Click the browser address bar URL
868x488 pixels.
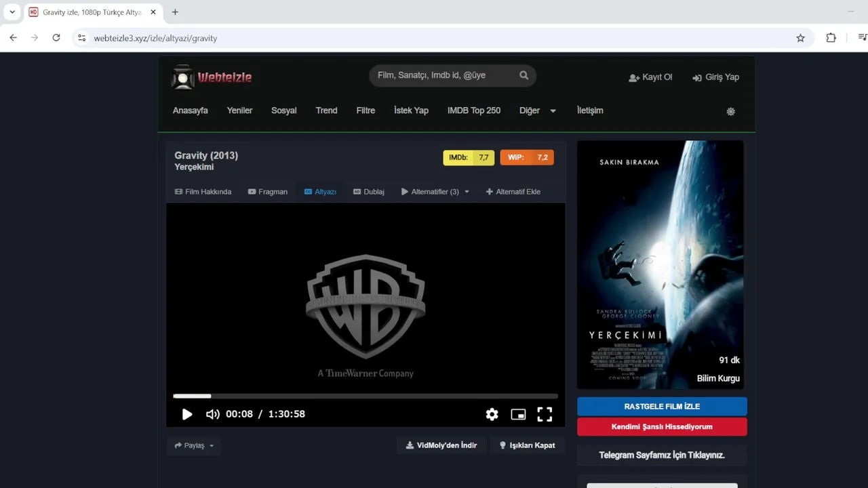(155, 38)
